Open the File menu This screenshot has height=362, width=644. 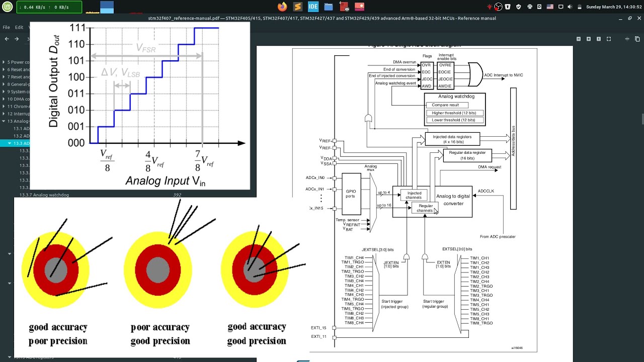tap(6, 27)
